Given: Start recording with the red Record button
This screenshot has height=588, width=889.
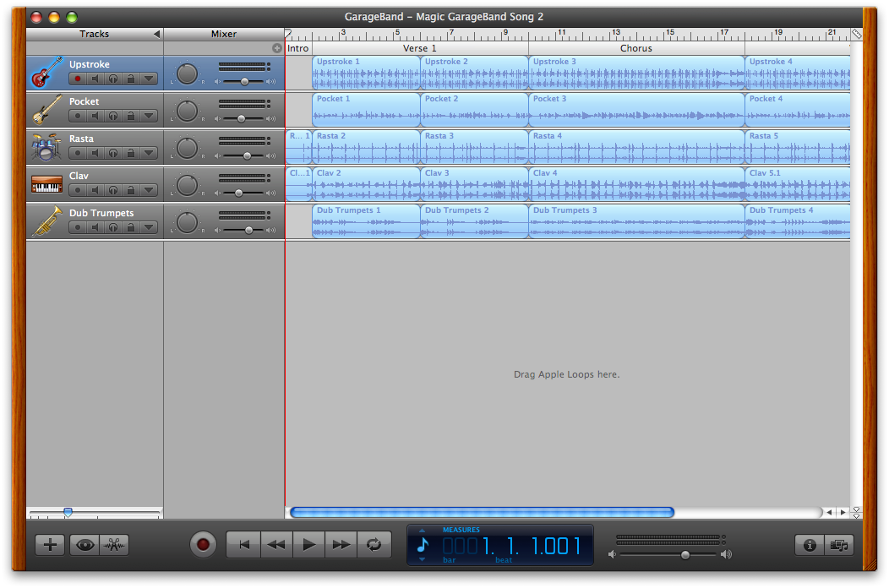Looking at the screenshot, I should (x=203, y=545).
